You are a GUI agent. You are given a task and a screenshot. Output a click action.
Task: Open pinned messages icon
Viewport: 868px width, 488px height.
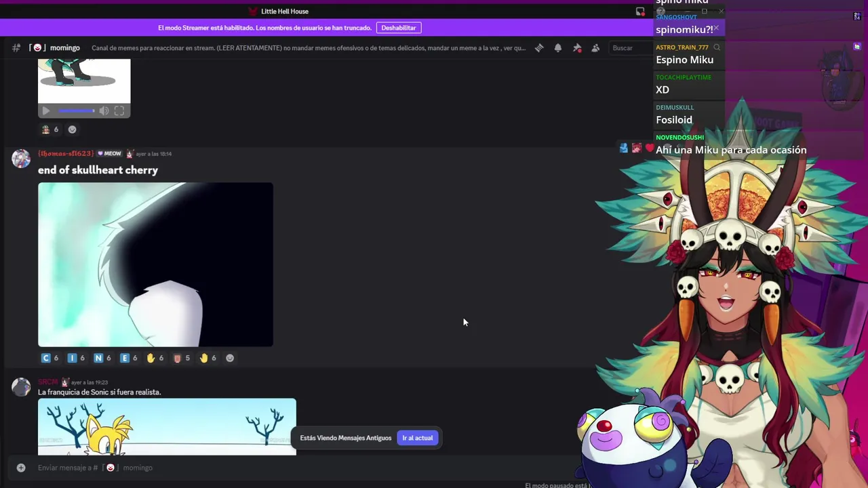(x=577, y=47)
